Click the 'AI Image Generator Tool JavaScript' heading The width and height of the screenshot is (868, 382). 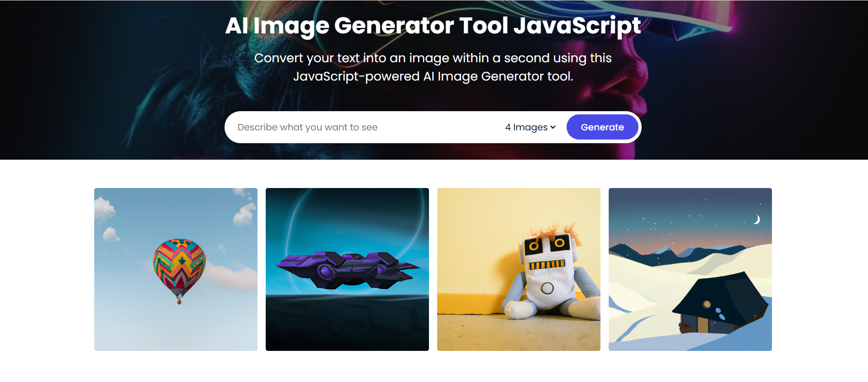click(433, 26)
